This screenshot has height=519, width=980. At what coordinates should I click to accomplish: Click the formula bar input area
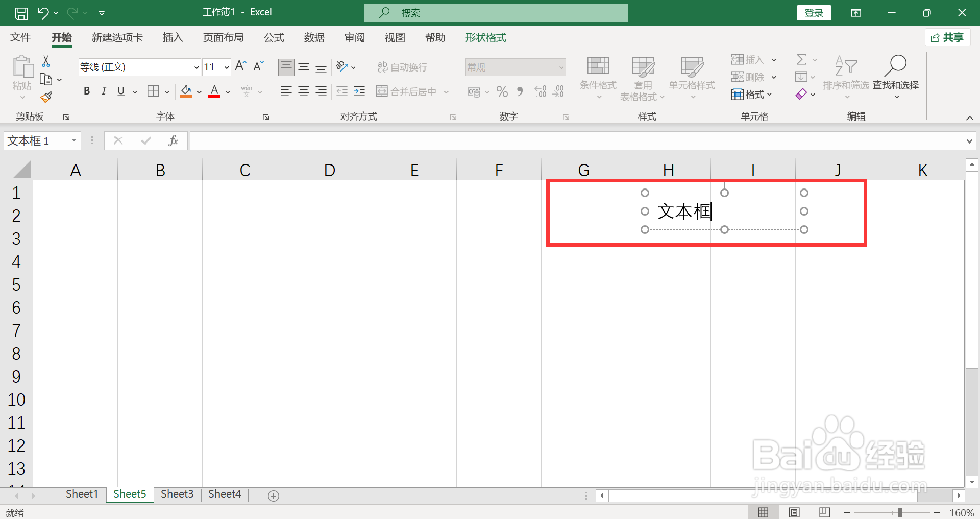(x=577, y=141)
